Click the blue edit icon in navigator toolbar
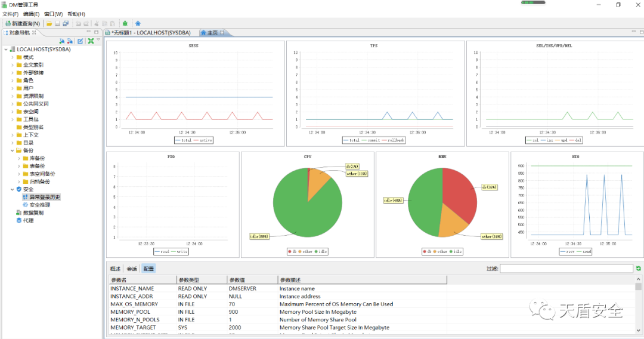 [80, 41]
